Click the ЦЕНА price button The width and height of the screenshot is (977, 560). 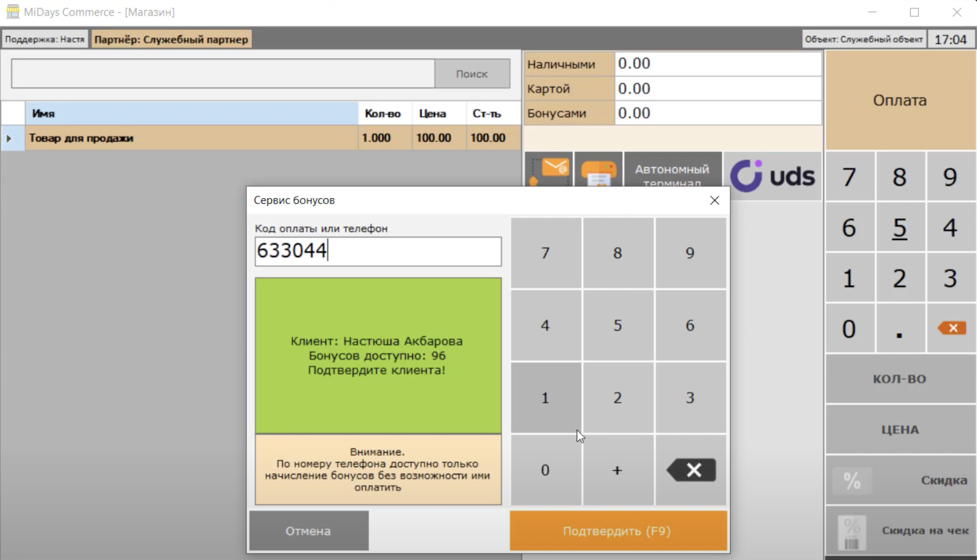click(900, 430)
